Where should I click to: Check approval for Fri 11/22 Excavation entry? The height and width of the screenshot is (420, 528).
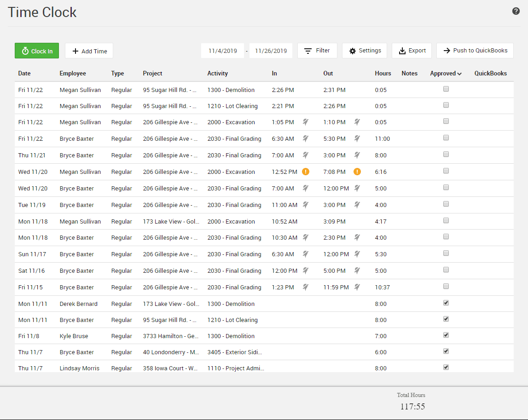(x=446, y=121)
